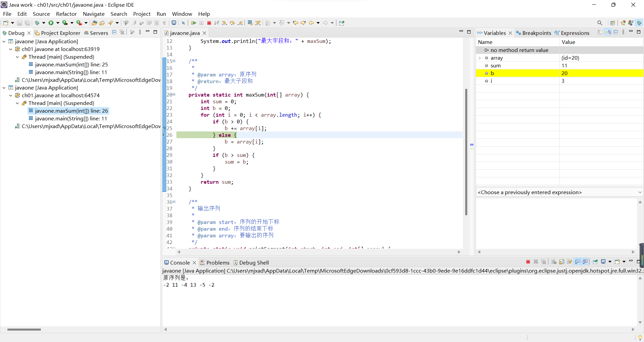The width and height of the screenshot is (644, 342).
Task: Toggle Open a Terminal monitor icon
Action: (174, 23)
